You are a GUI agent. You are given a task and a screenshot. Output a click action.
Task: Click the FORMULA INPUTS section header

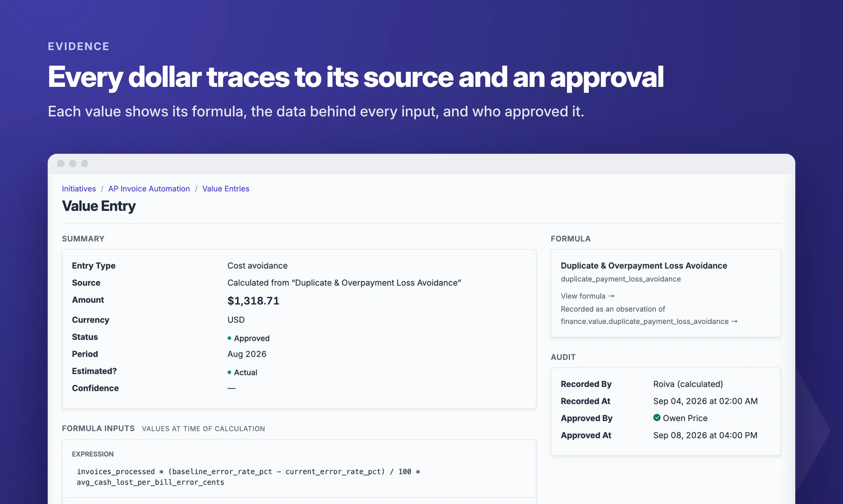click(x=98, y=428)
